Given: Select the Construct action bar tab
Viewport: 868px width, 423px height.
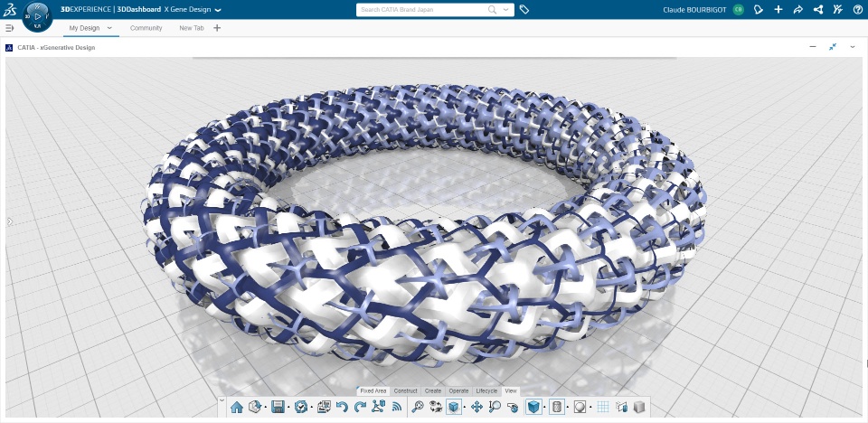Looking at the screenshot, I should click(405, 390).
